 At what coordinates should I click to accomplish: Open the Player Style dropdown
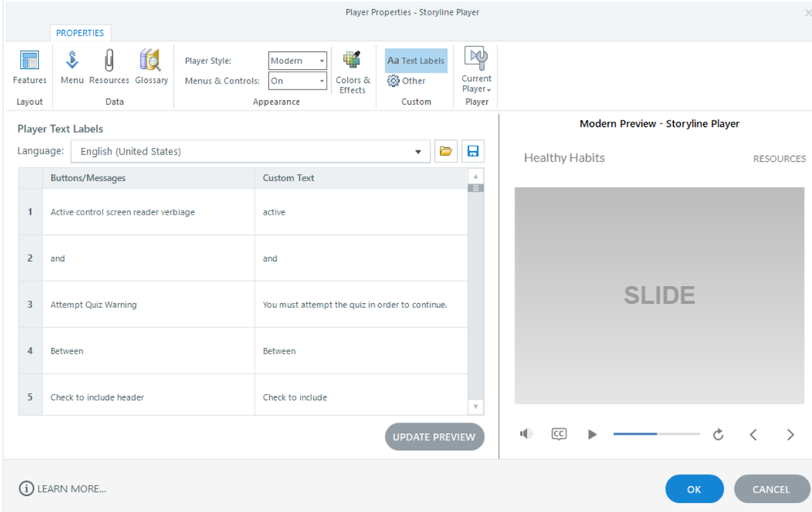pyautogui.click(x=297, y=61)
